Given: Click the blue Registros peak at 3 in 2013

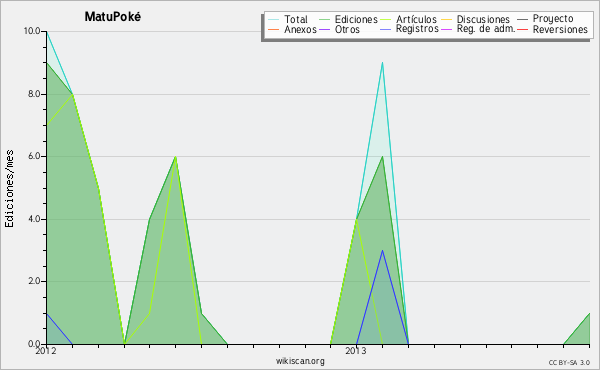Looking at the screenshot, I should 382,251.
